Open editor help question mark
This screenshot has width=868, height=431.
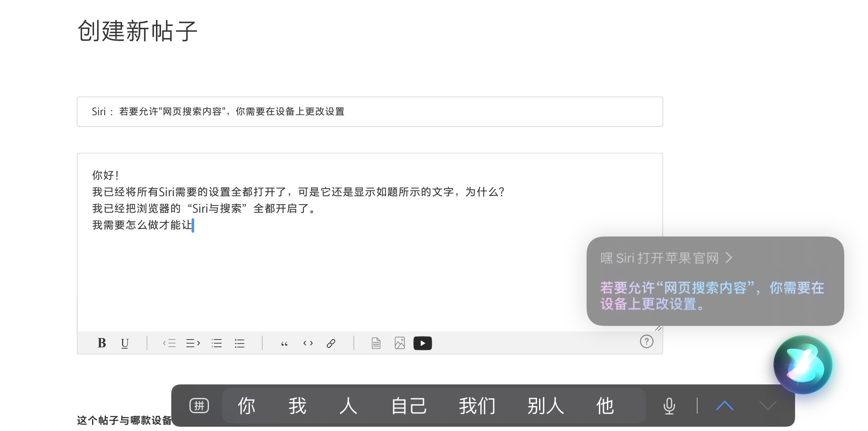point(646,341)
